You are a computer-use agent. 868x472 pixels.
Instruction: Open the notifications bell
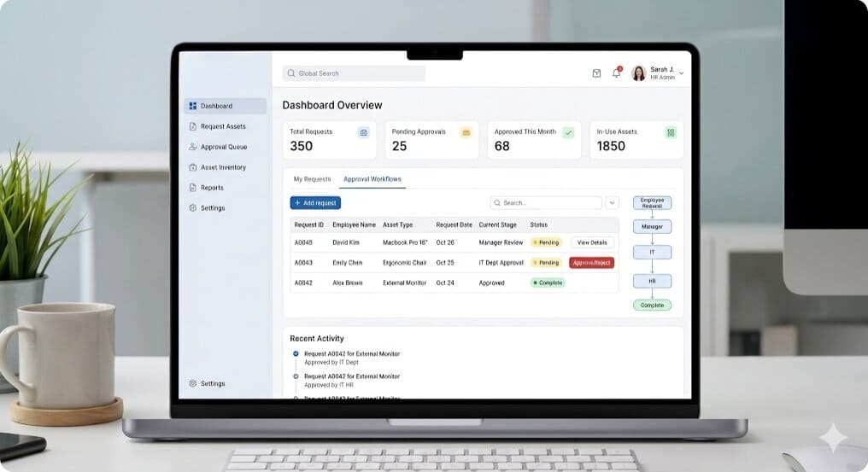[616, 73]
